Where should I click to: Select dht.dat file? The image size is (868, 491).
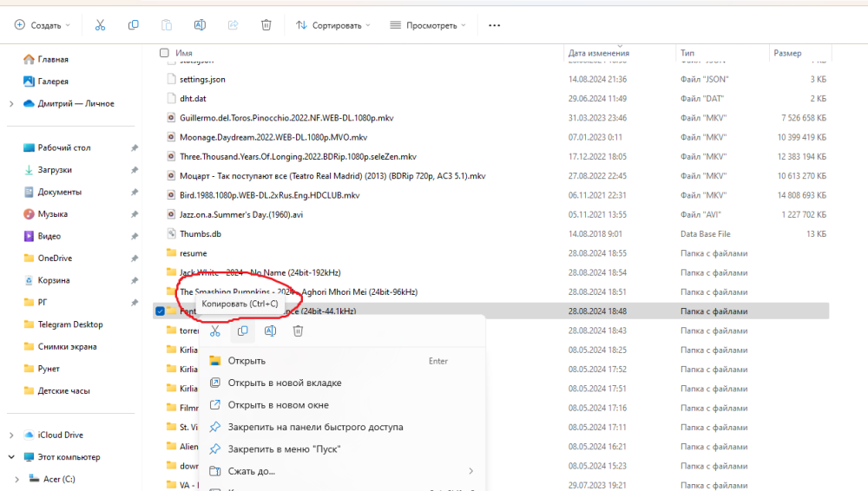click(x=193, y=99)
